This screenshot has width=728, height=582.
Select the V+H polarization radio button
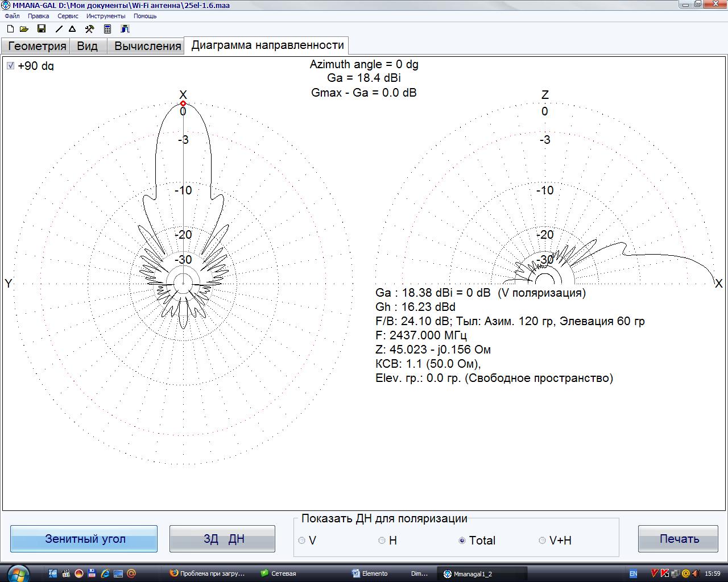point(543,541)
